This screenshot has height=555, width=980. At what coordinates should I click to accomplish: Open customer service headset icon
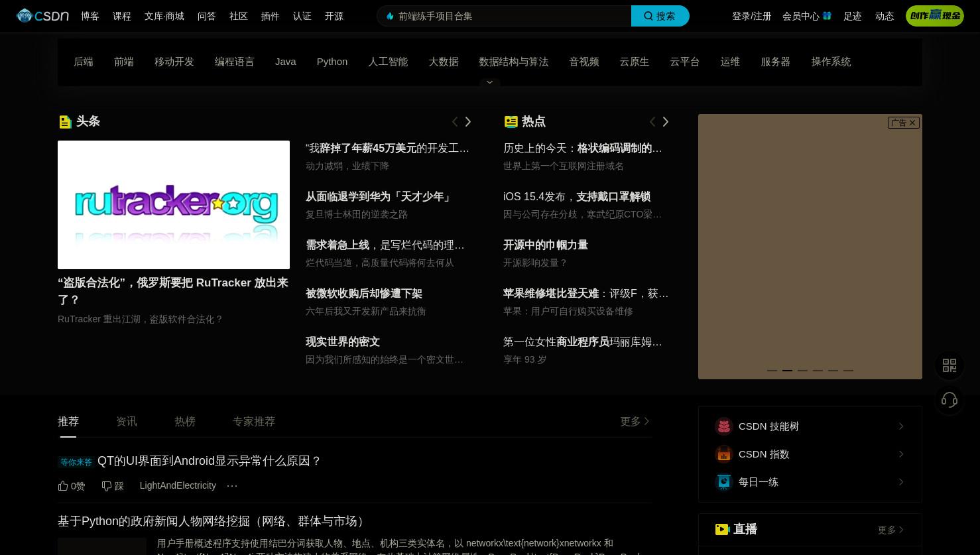(949, 400)
